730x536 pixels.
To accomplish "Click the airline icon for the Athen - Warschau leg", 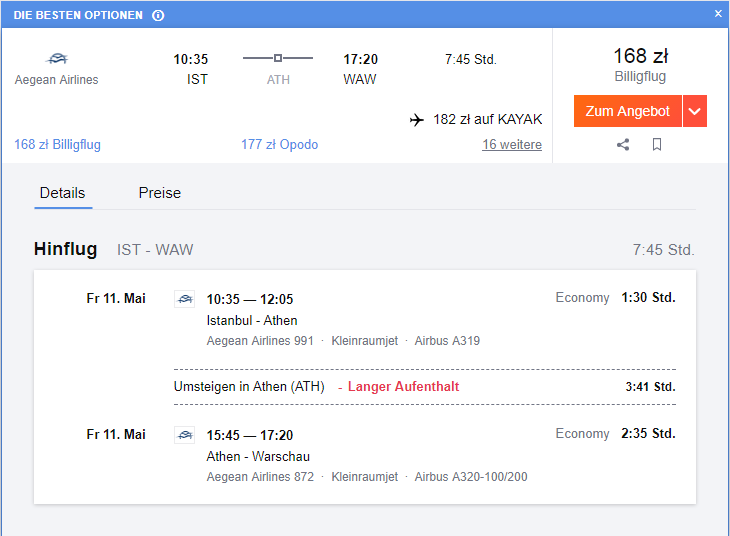I will pos(185,435).
